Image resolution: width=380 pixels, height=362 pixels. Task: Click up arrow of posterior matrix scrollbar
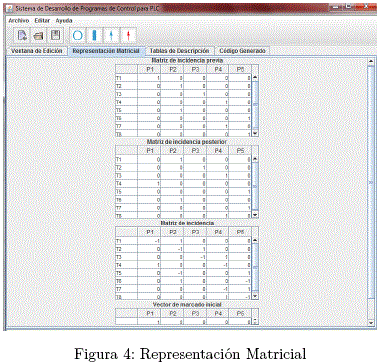coord(255,159)
